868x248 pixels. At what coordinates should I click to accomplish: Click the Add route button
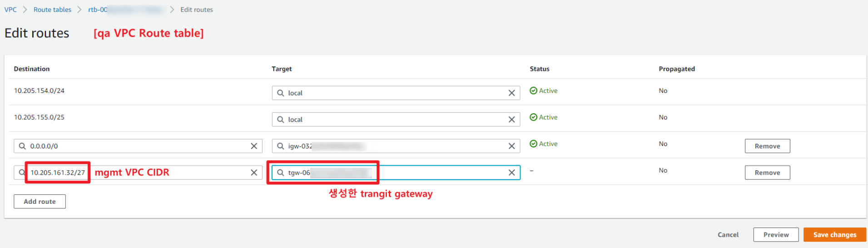40,202
